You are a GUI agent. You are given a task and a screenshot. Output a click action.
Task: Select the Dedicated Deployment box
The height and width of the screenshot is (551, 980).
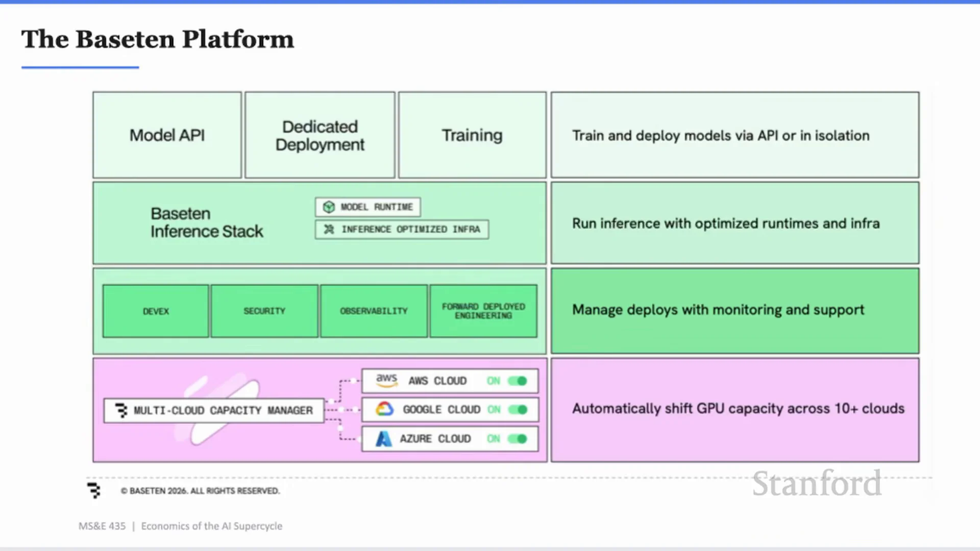(320, 135)
